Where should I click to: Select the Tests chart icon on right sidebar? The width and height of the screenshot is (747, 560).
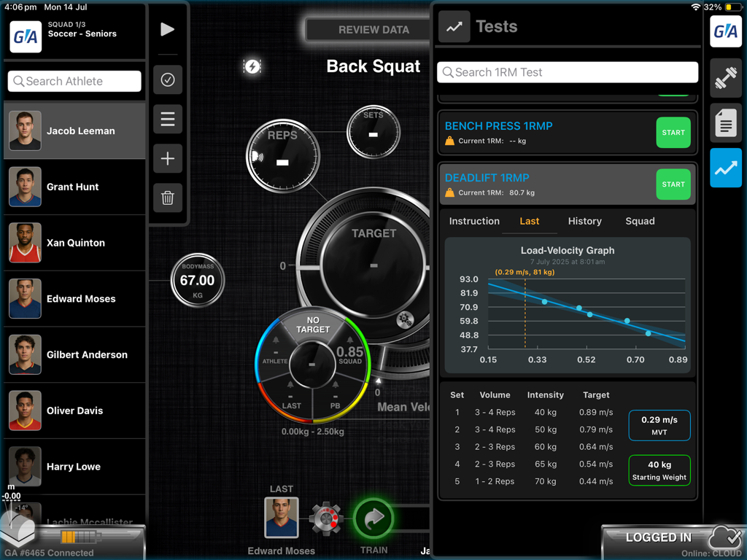pyautogui.click(x=726, y=168)
